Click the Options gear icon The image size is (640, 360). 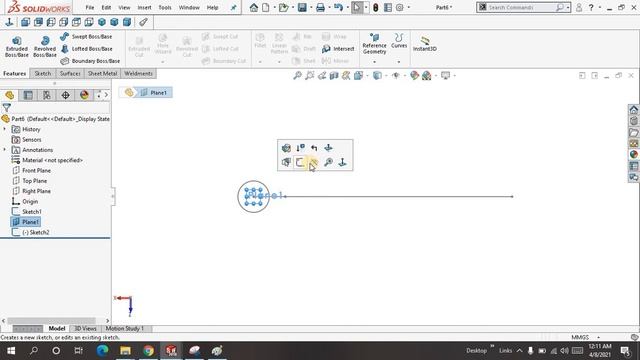(400, 7)
